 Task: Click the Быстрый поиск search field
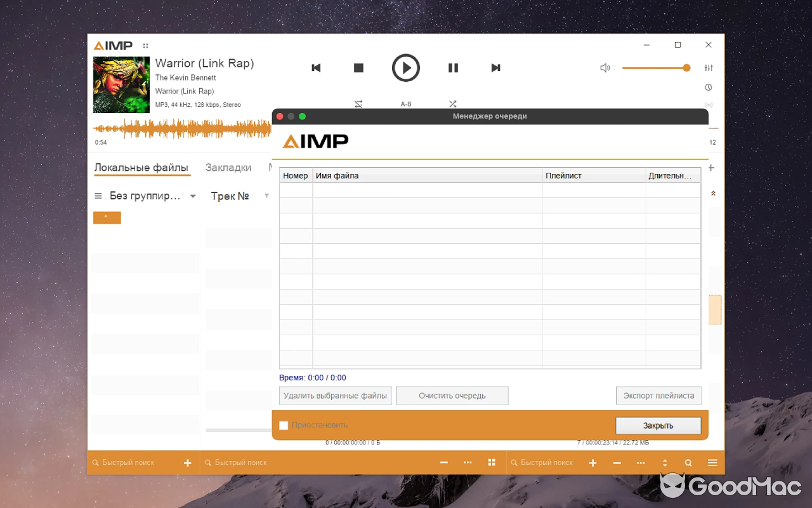point(127,462)
